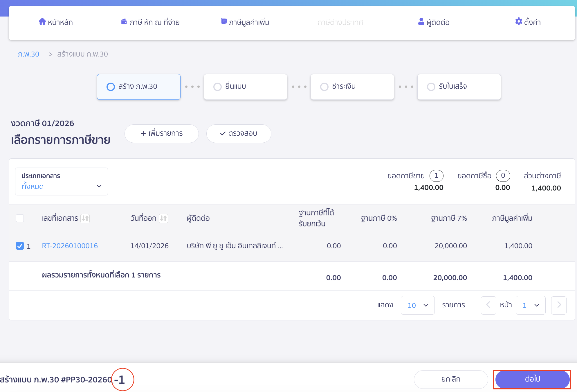
Task: Click the next page arrow in pagination
Action: click(x=559, y=305)
